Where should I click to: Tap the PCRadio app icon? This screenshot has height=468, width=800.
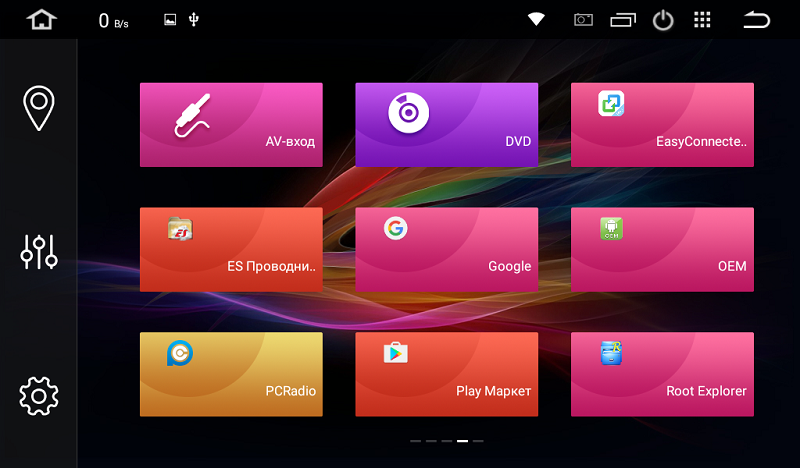180,353
